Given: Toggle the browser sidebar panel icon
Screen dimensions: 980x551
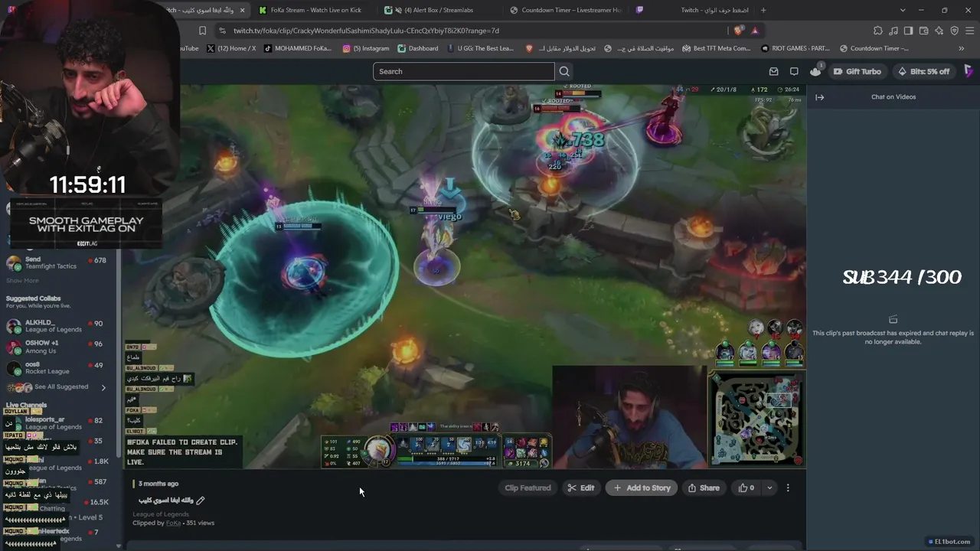Looking at the screenshot, I should pyautogui.click(x=908, y=31).
